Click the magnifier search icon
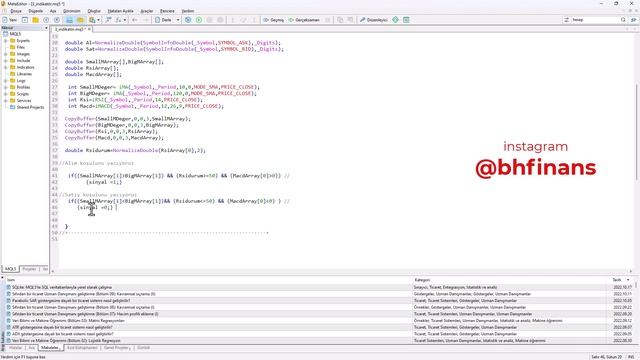 (x=623, y=20)
